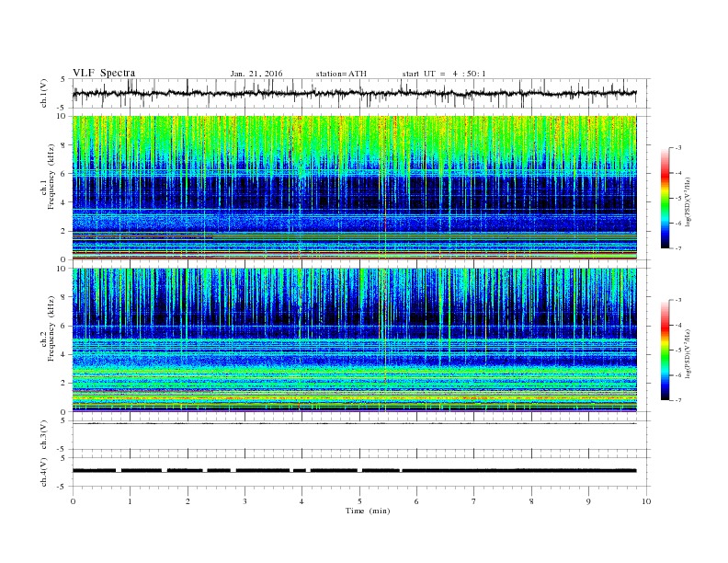Click the time axis tick label "9"

pyautogui.click(x=588, y=501)
